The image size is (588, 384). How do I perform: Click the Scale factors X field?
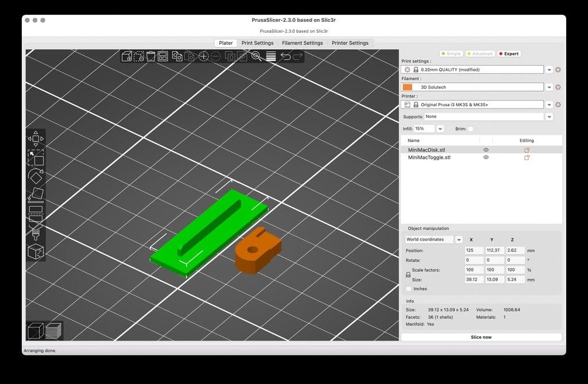[474, 270]
